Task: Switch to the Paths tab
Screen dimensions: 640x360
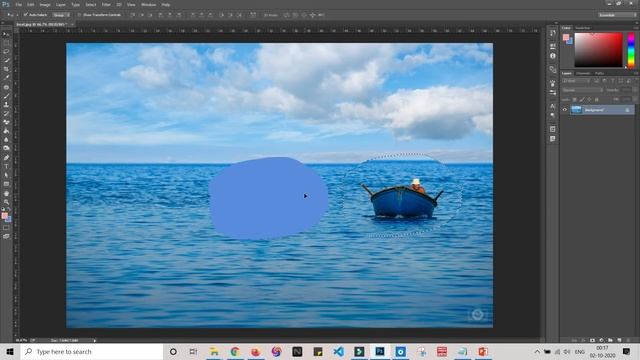Action: [599, 73]
